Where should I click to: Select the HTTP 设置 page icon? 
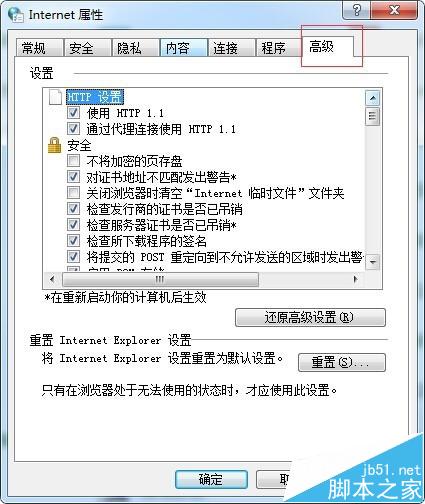[x=55, y=97]
